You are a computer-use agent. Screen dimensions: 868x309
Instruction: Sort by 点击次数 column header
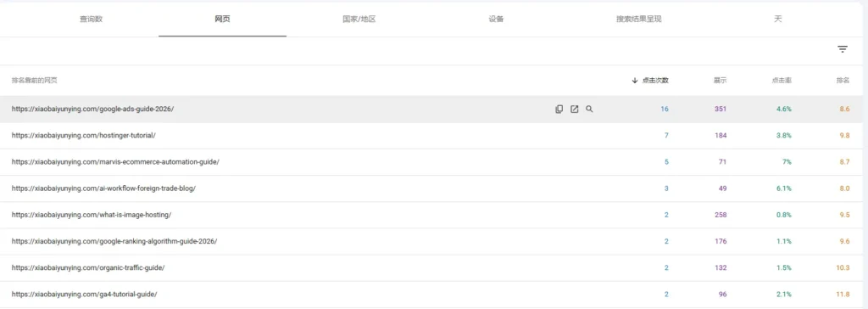pyautogui.click(x=655, y=81)
